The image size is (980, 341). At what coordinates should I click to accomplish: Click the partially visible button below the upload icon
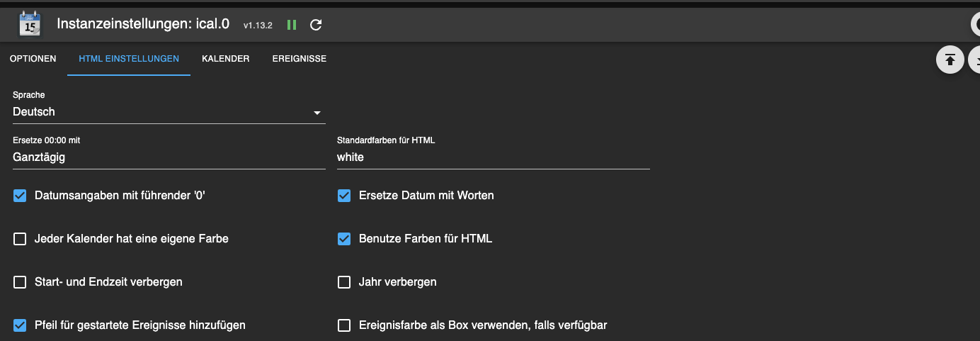click(974, 60)
